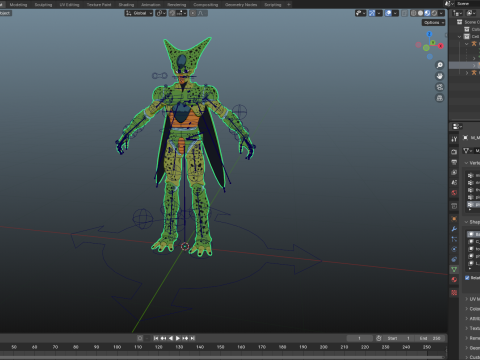Select solid viewport shading
The image size is (480, 360).
click(420, 13)
